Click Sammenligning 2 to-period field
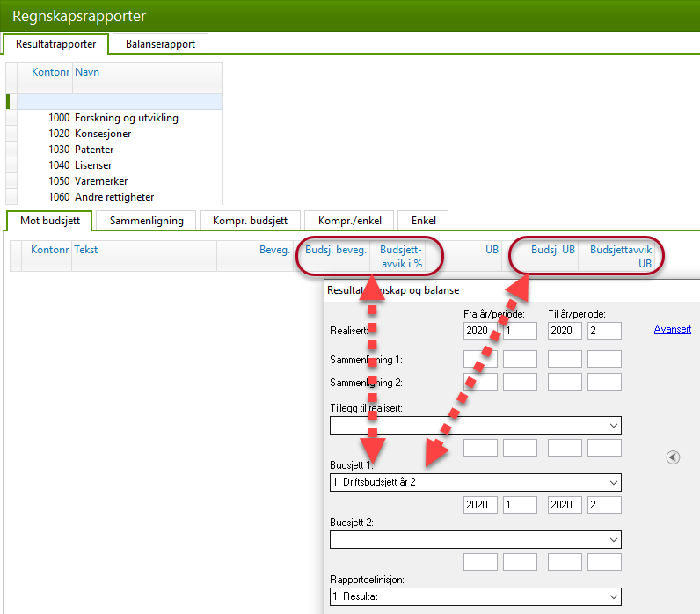The image size is (700, 614). pos(604,382)
